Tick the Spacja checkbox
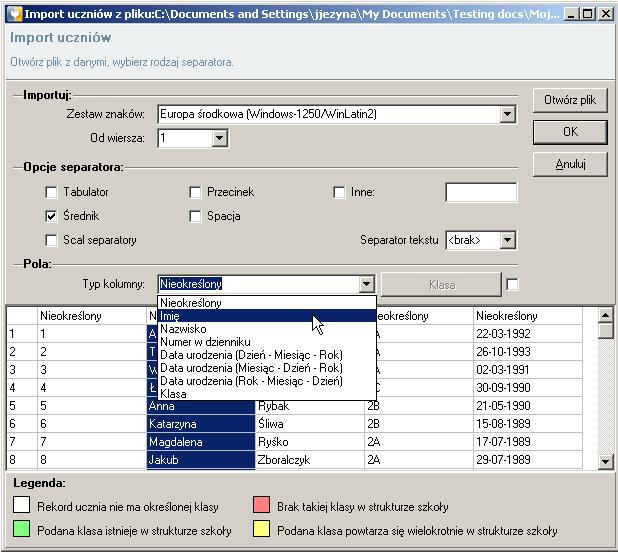The image size is (618, 552). click(195, 216)
